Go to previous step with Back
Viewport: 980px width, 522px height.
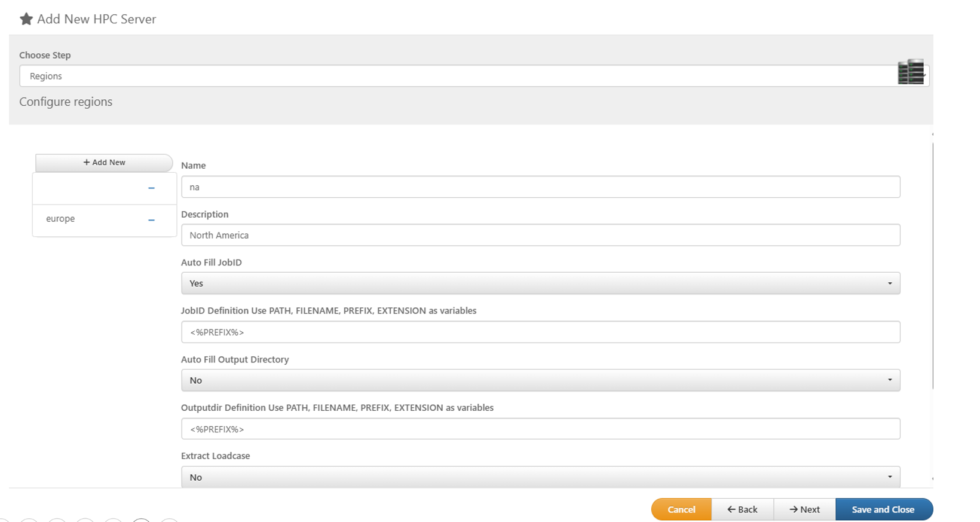[x=742, y=509]
